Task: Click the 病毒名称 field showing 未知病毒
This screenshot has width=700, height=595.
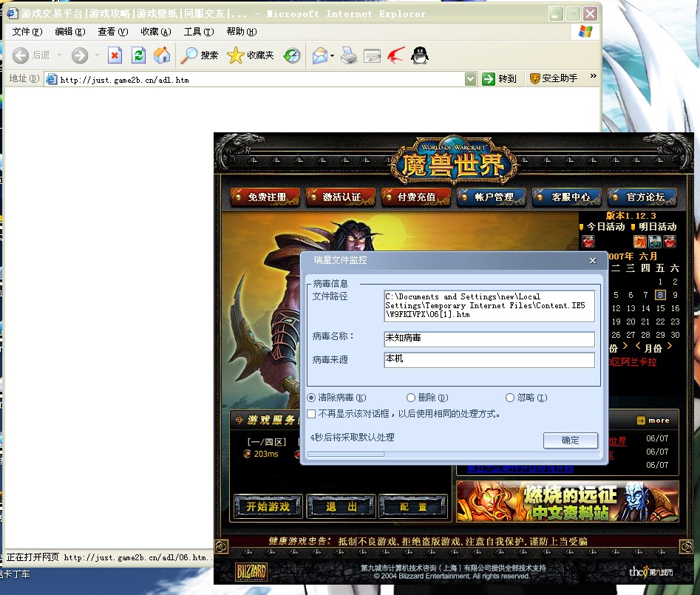Action: tap(489, 339)
